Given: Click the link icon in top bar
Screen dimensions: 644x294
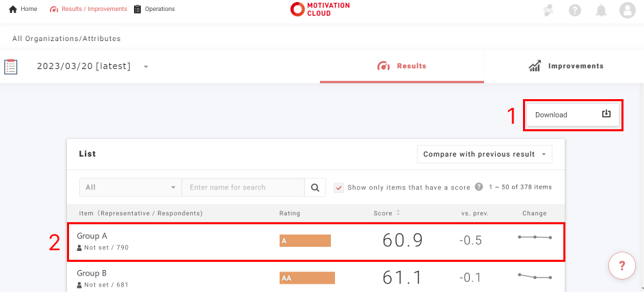Looking at the screenshot, I should point(548,10).
